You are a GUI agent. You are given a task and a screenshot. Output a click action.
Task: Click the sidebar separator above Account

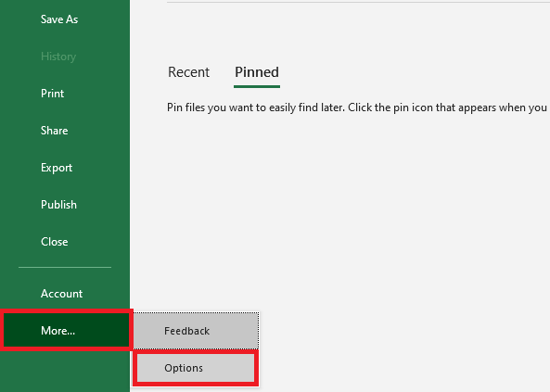[x=65, y=267]
